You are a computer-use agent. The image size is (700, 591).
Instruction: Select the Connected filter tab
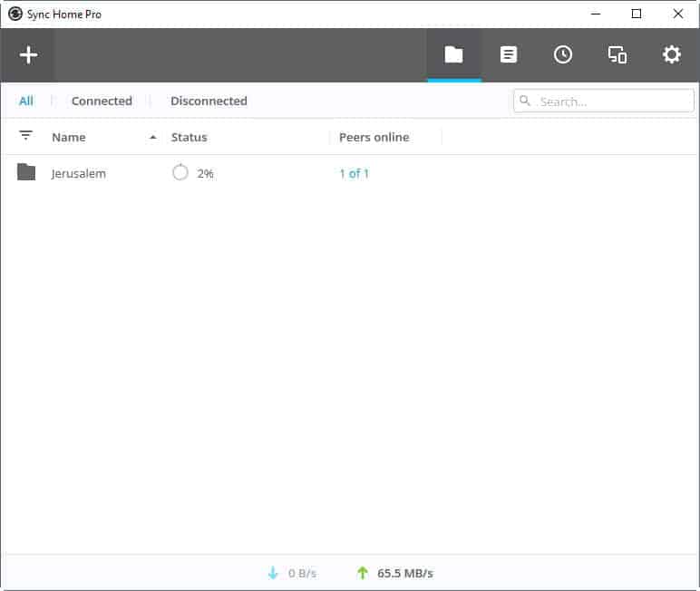[102, 101]
